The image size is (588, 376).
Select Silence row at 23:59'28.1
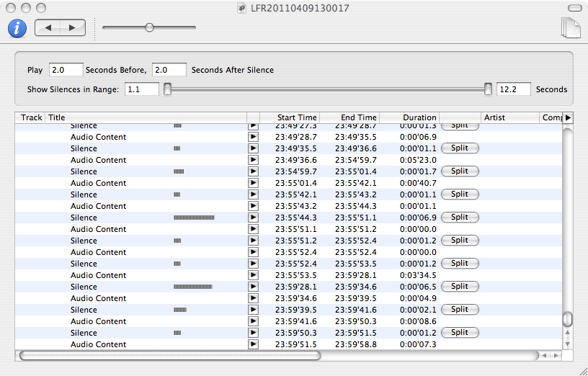289,287
